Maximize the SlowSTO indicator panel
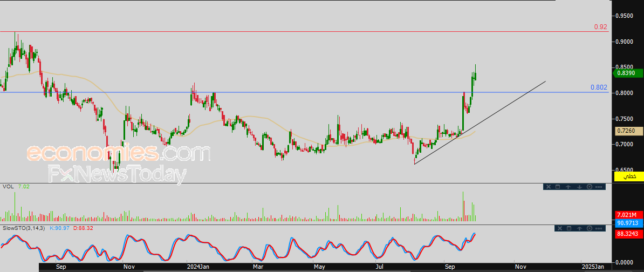Image resolution: width=644 pixels, height=272 pixels. (x=569, y=228)
